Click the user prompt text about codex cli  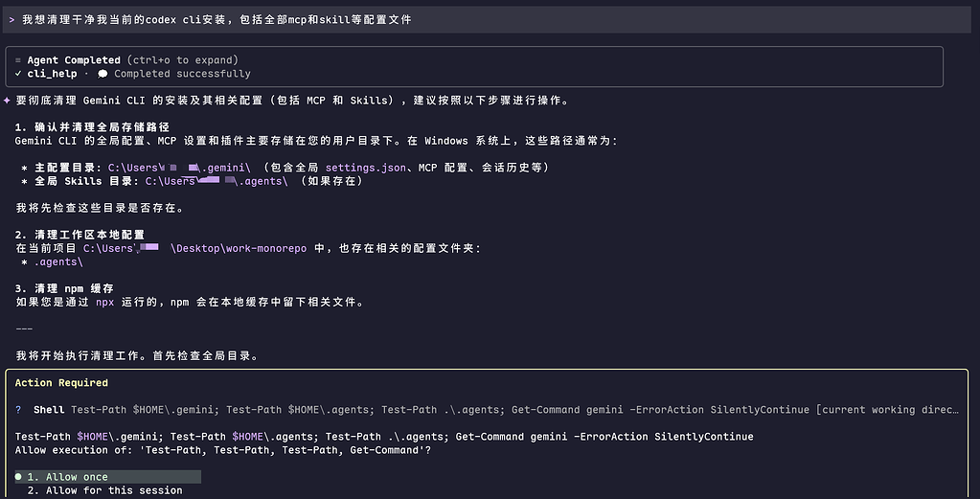[x=217, y=20]
